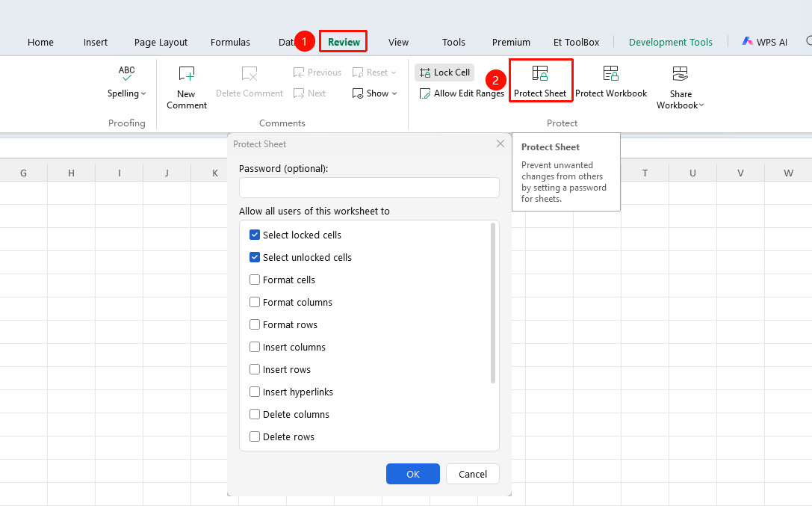
Task: Open the View tab
Action: click(399, 42)
